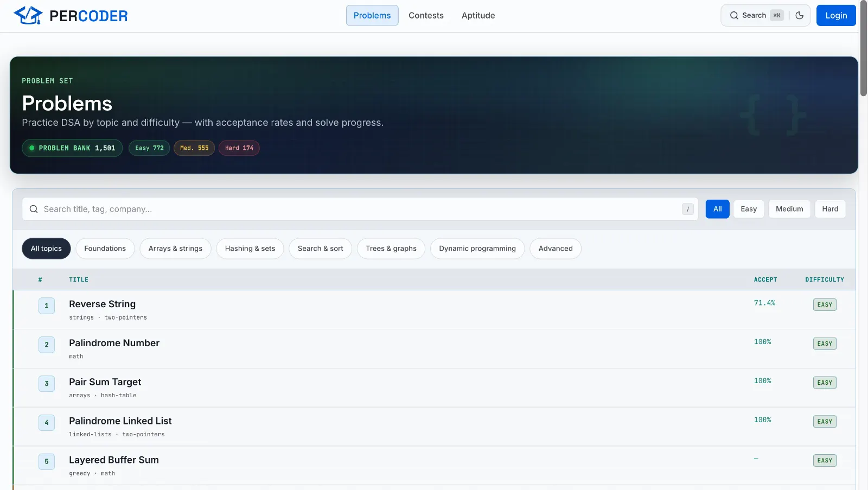Viewport: 868px width, 490px height.
Task: Select the Foundations topic chip
Action: point(105,249)
